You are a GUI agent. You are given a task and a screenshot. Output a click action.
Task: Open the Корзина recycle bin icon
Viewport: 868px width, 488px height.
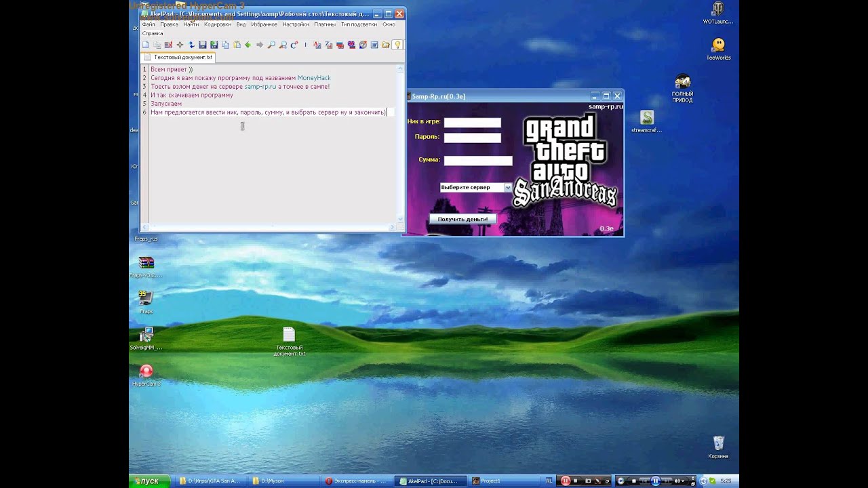718,447
